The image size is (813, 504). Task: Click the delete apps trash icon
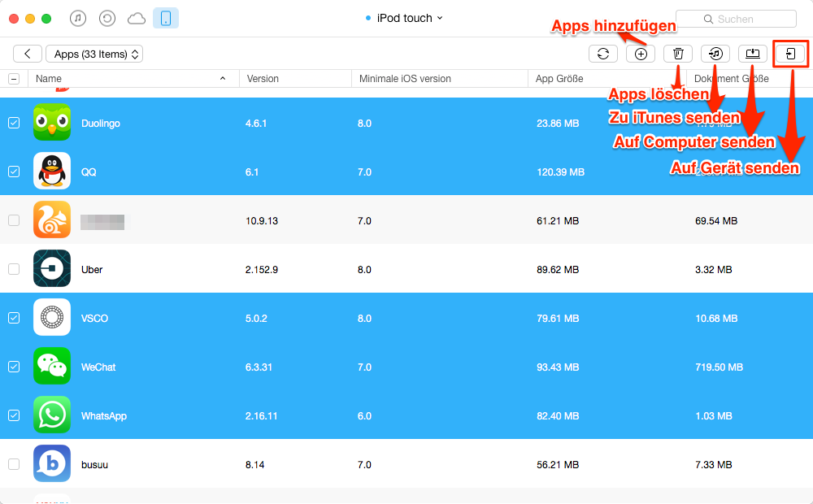[x=678, y=54]
